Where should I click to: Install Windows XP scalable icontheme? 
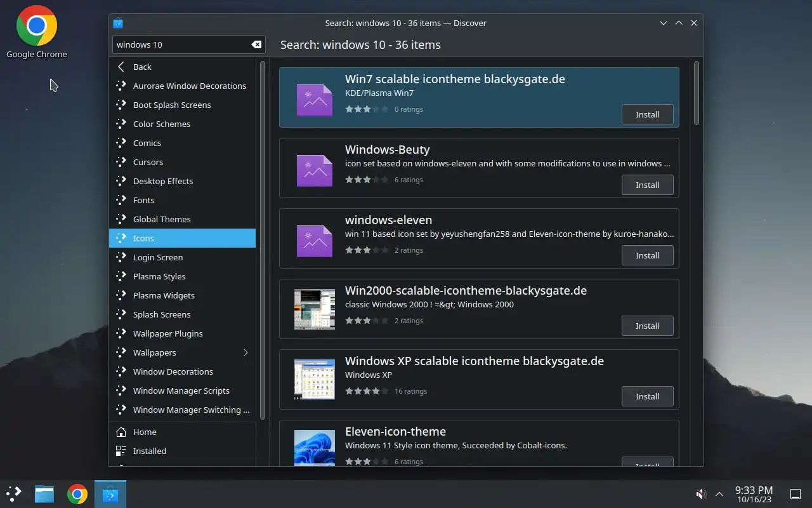coord(648,396)
